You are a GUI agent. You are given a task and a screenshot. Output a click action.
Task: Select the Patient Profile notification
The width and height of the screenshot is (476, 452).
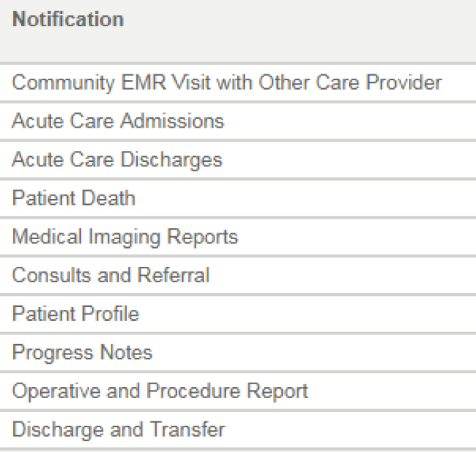[x=75, y=313]
